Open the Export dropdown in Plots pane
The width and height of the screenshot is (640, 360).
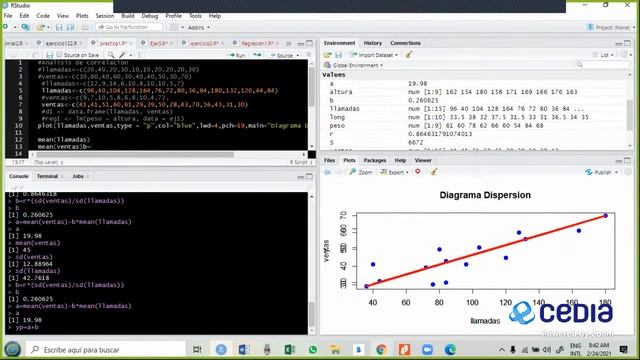[x=394, y=172]
